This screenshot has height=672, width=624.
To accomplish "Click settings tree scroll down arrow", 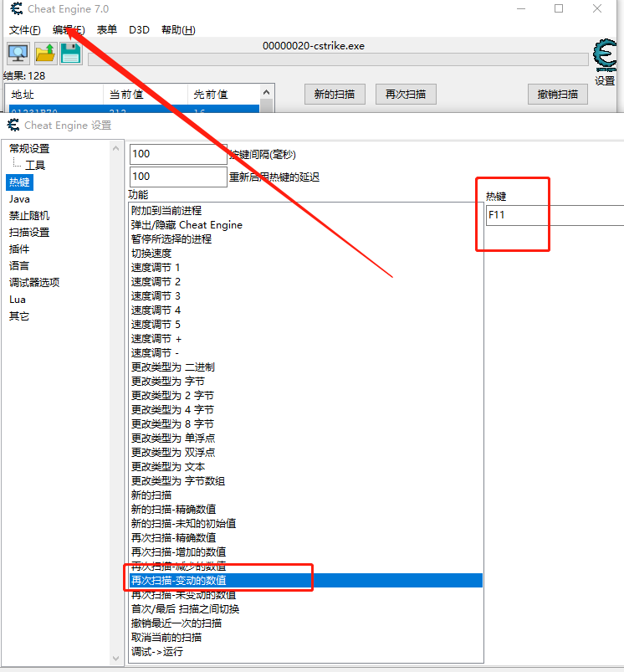I will (x=115, y=658).
